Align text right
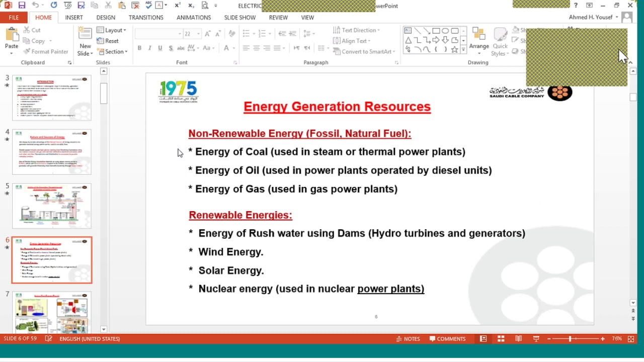This screenshot has height=362, width=644. tap(267, 48)
